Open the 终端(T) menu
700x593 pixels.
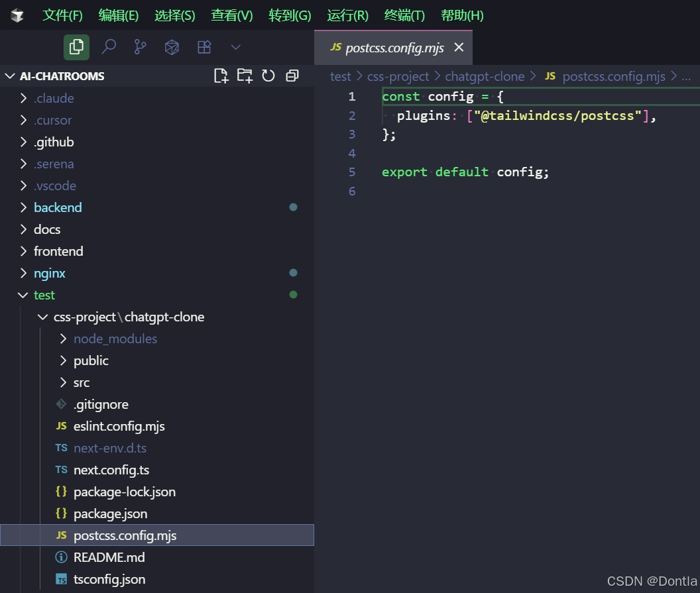pos(404,16)
